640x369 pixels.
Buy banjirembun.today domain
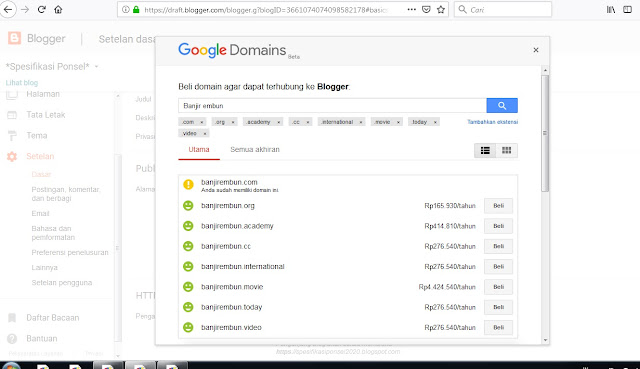tap(498, 307)
